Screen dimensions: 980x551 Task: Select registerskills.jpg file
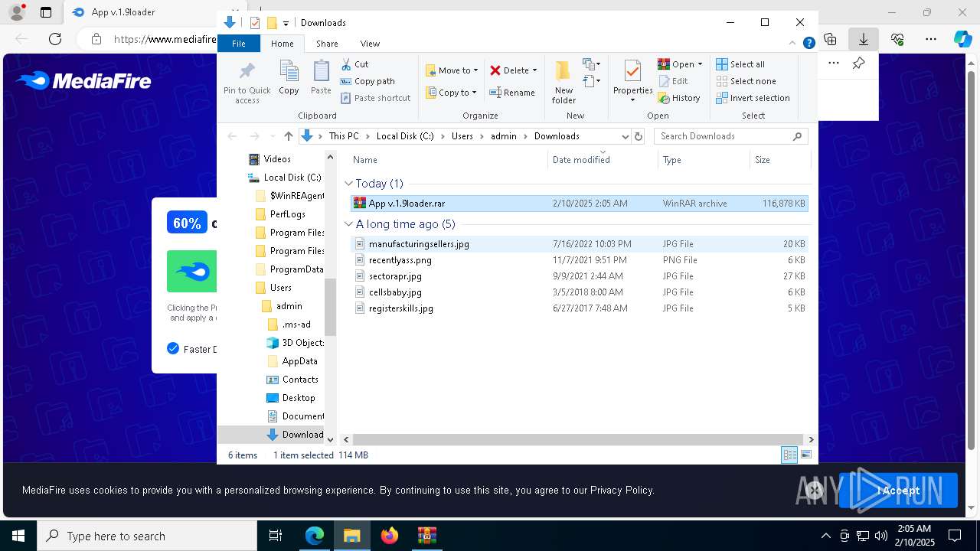tap(579, 308)
